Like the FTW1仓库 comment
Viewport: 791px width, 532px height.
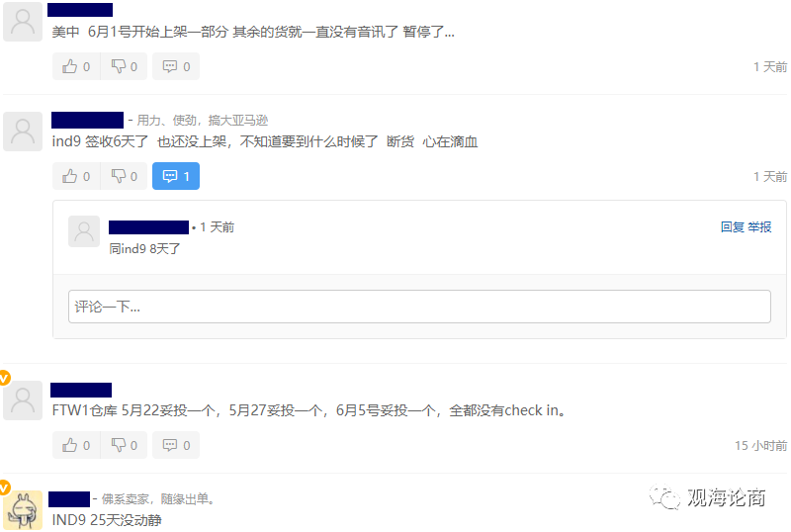[76, 445]
